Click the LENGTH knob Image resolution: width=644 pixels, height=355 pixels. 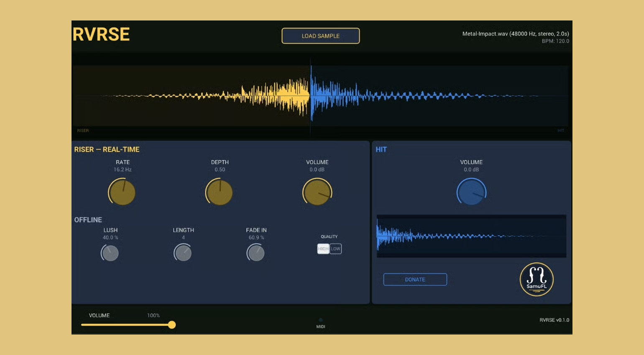pyautogui.click(x=183, y=253)
